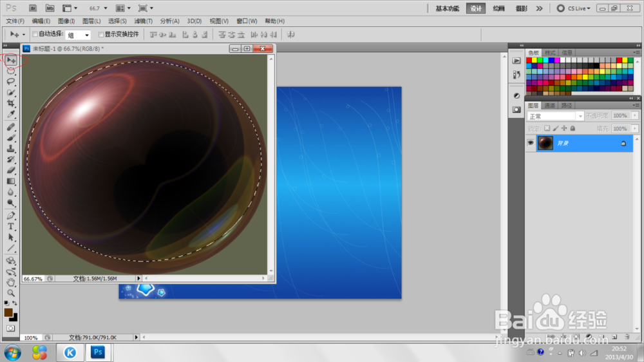This screenshot has height=362, width=644.
Task: Toggle lock position
Action: pyautogui.click(x=564, y=129)
